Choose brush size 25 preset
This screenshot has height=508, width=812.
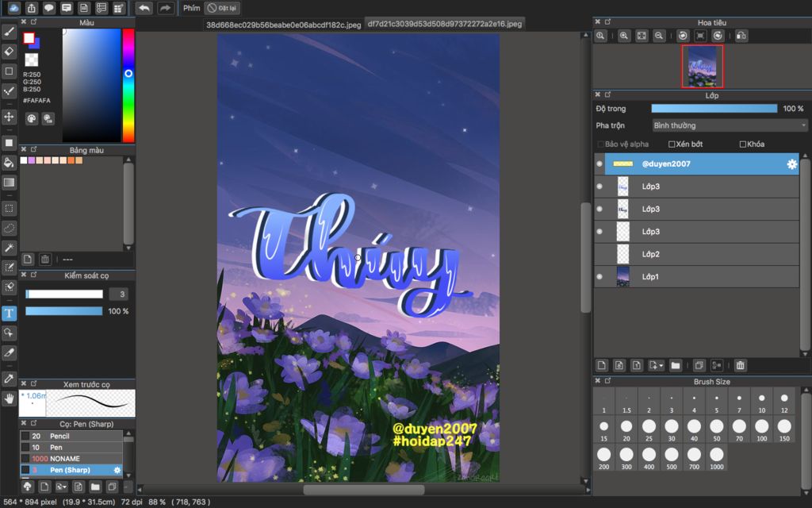(649, 430)
